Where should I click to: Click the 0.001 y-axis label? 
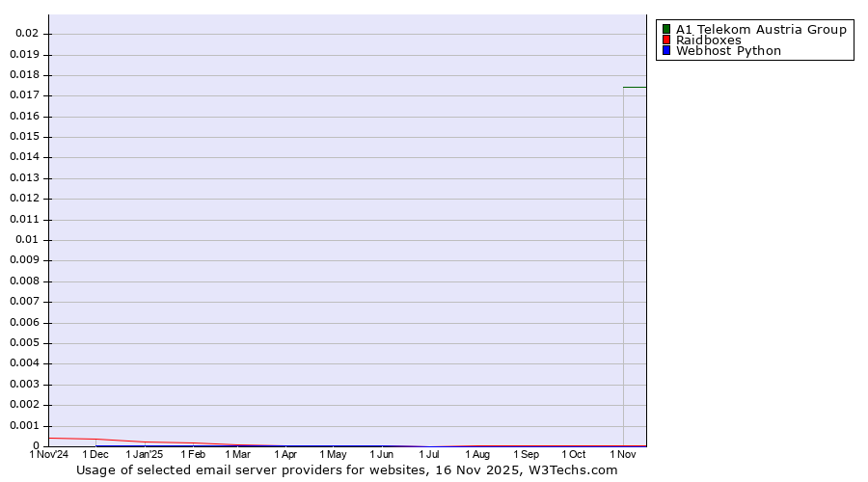25,426
